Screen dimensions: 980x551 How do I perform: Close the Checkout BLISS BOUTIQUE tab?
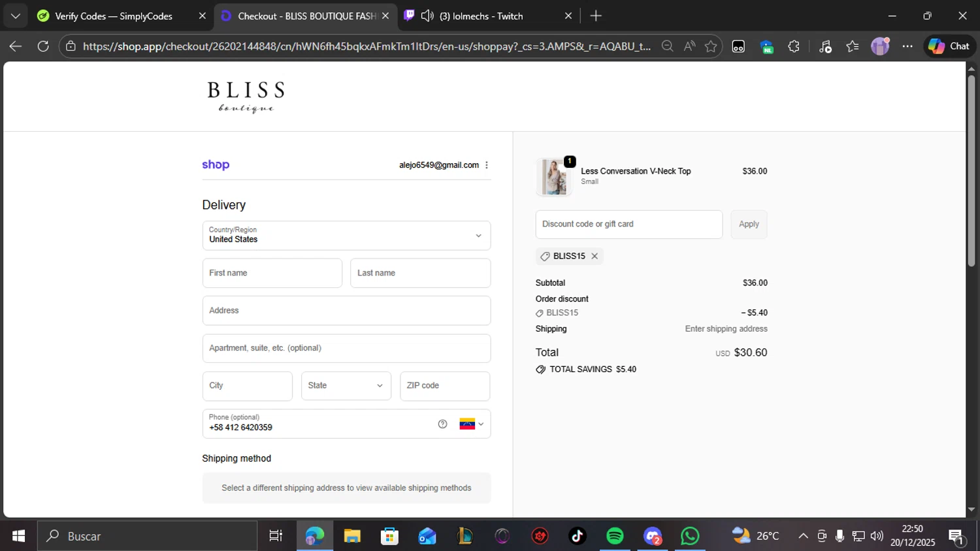click(385, 16)
